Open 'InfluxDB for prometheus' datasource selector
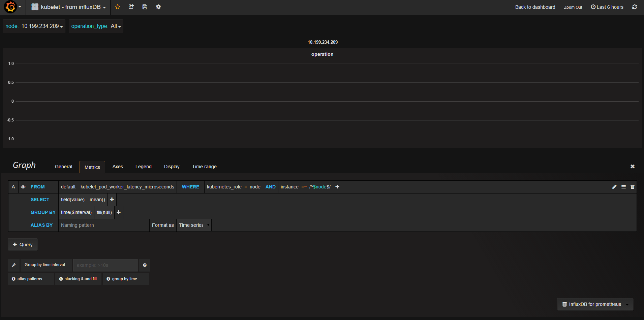This screenshot has height=320, width=644. [595, 304]
